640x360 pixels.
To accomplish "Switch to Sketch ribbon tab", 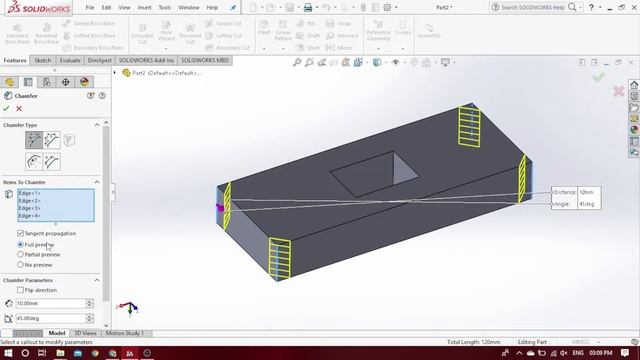I will pyautogui.click(x=42, y=60).
